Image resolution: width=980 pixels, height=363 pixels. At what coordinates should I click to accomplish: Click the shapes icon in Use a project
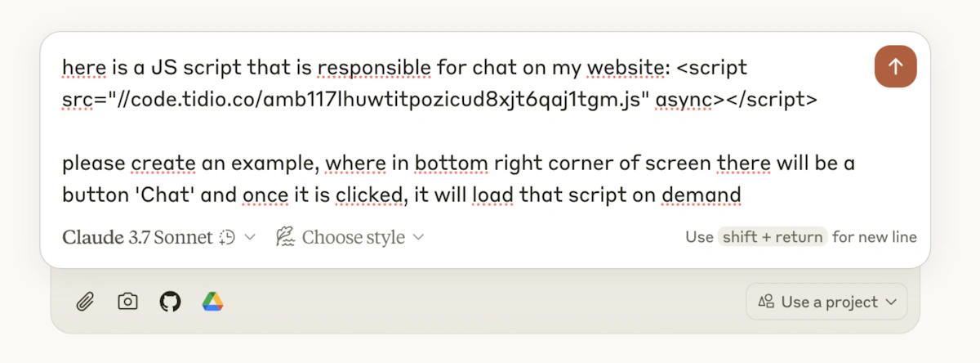click(766, 302)
